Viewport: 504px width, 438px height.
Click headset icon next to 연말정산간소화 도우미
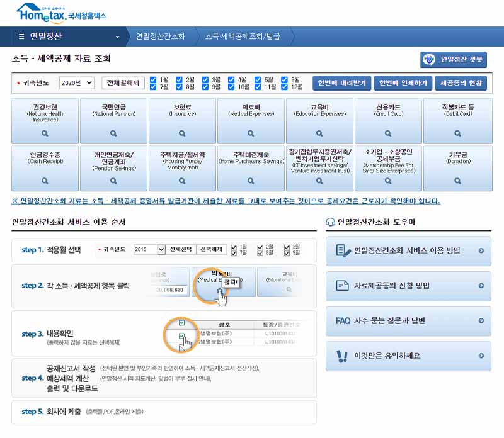(330, 222)
